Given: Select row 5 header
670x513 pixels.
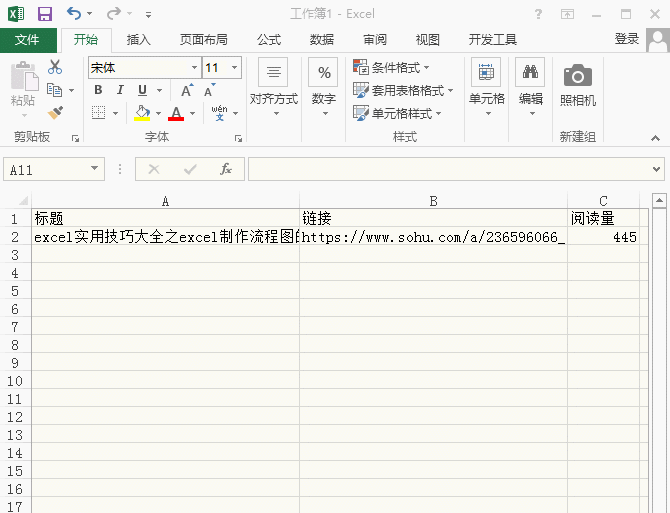Looking at the screenshot, I should click(x=15, y=291).
